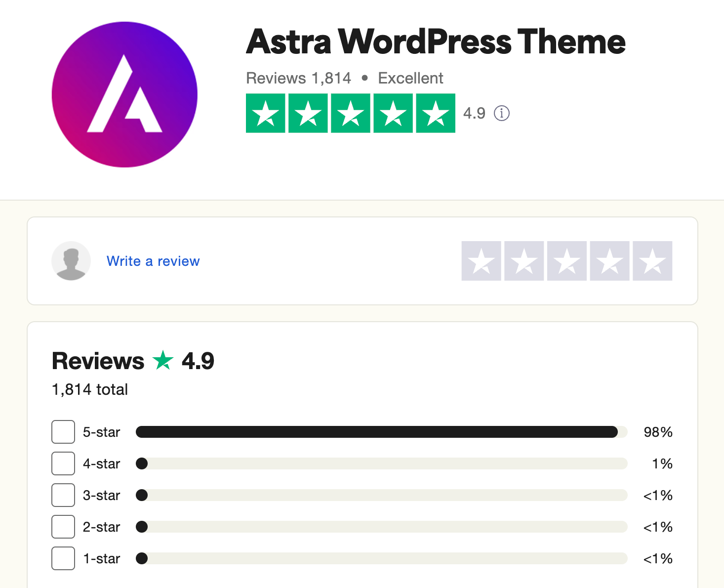Check the 3-star filter checkbox

[63, 495]
